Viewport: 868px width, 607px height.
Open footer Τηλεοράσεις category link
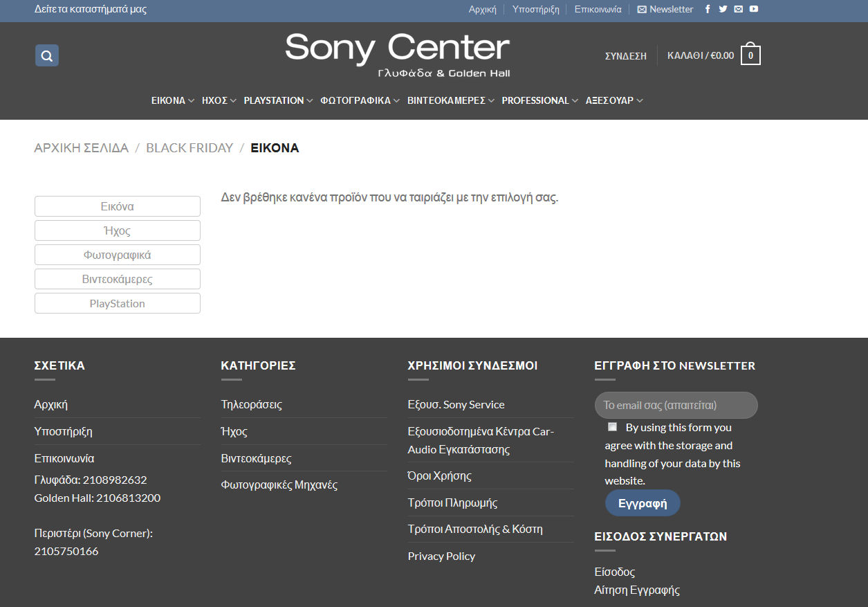pyautogui.click(x=252, y=404)
